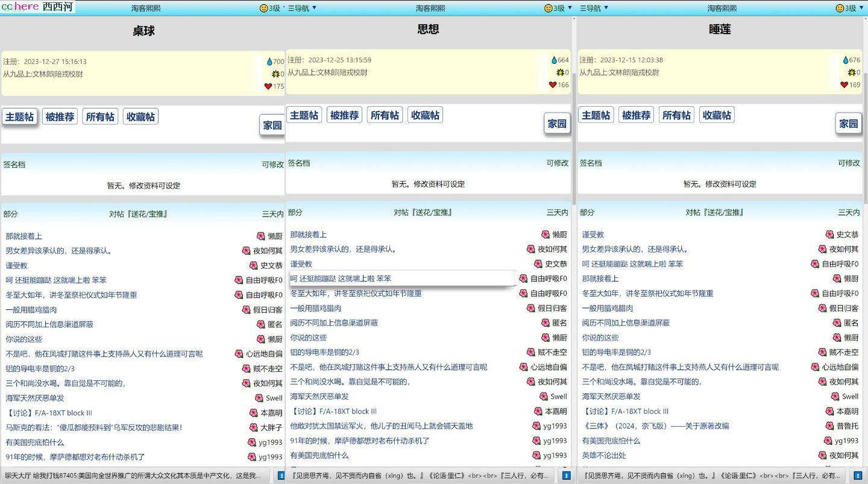Open 家园 button in 桌球 panel
Viewport: 868px width, 484px height.
tap(272, 125)
